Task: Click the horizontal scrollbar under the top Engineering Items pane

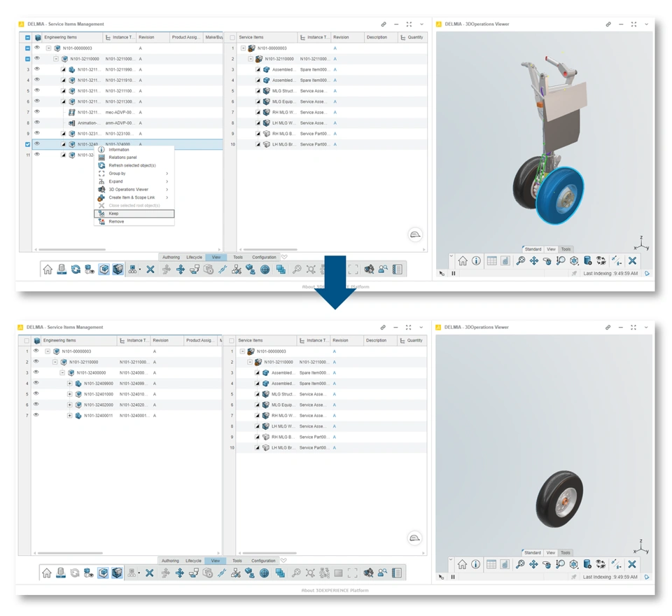Action: pos(72,249)
